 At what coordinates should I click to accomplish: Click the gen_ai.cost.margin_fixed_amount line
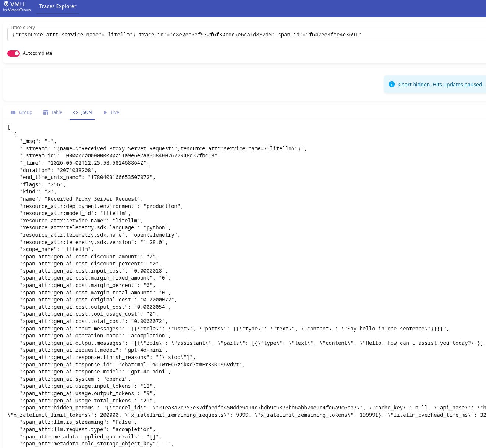95,278
